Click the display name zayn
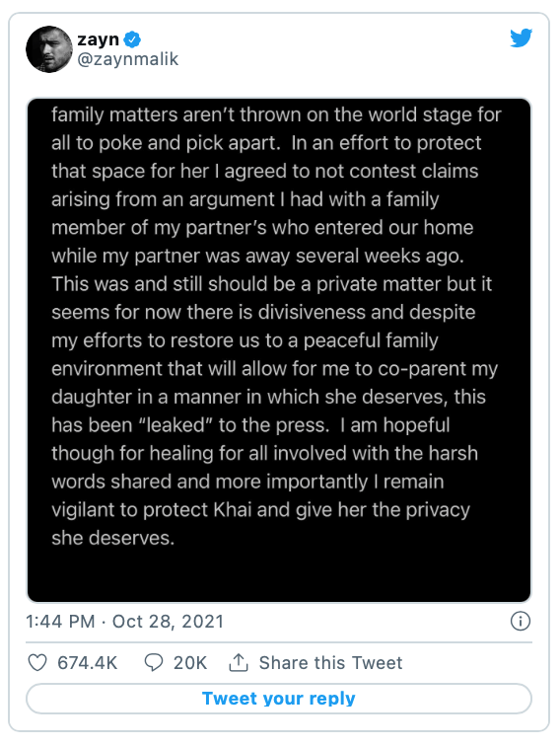The height and width of the screenshot is (746, 560). click(98, 39)
